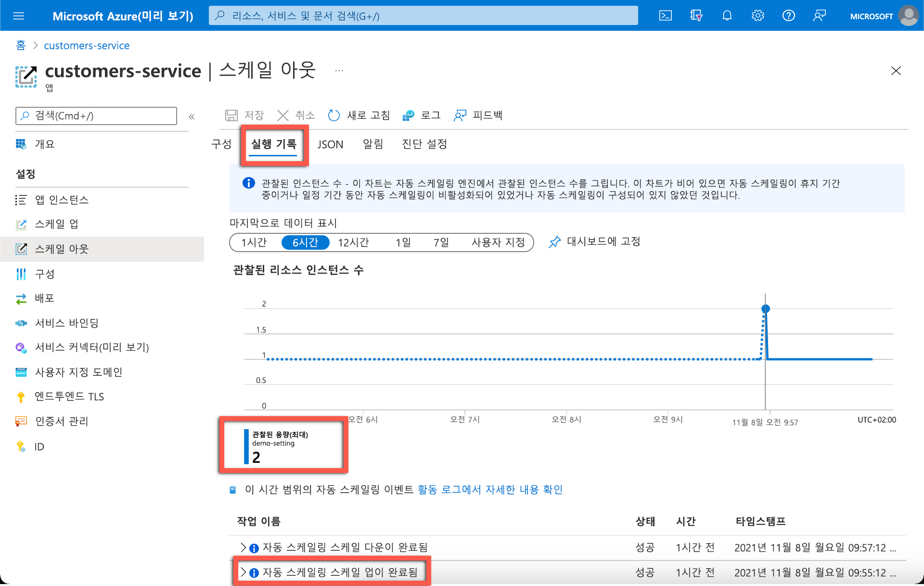The height and width of the screenshot is (586, 924).
Task: Open the 진단 설정 tab
Action: pyautogui.click(x=423, y=144)
